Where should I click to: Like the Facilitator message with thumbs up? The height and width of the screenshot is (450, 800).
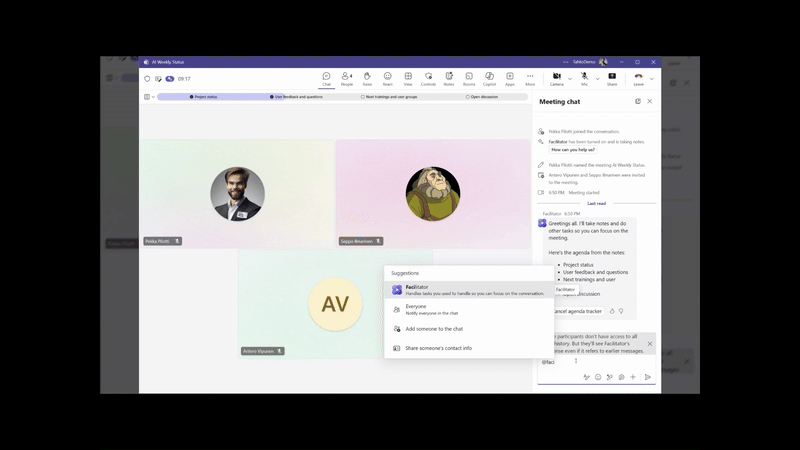[612, 311]
